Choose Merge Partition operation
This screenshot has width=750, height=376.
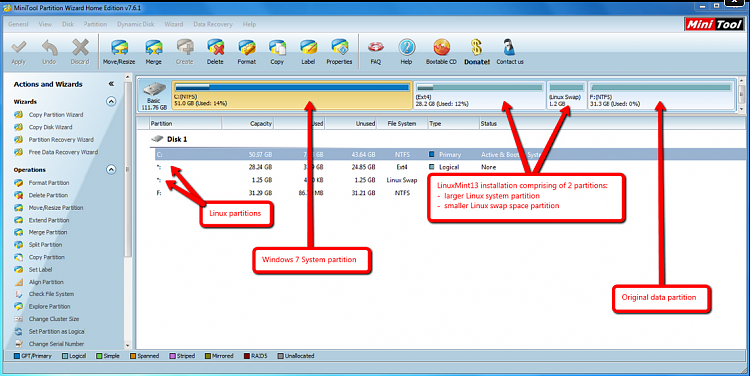pos(47,232)
